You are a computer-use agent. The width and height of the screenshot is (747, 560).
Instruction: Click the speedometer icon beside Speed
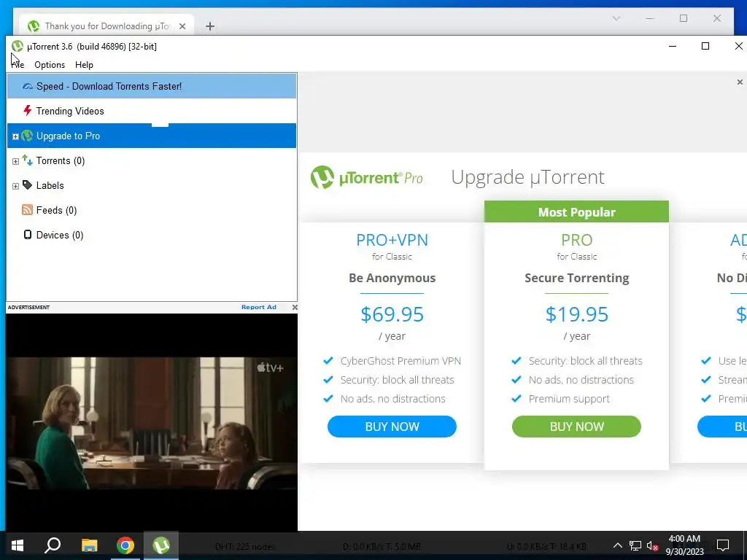28,86
